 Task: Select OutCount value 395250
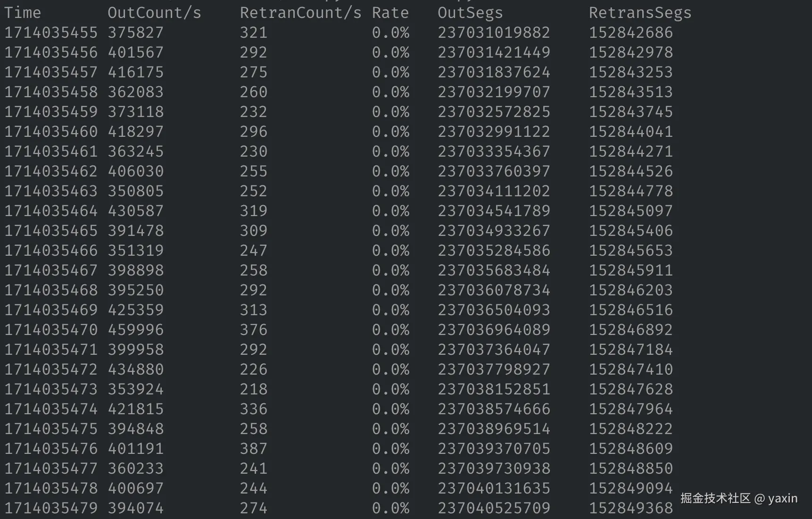136,290
